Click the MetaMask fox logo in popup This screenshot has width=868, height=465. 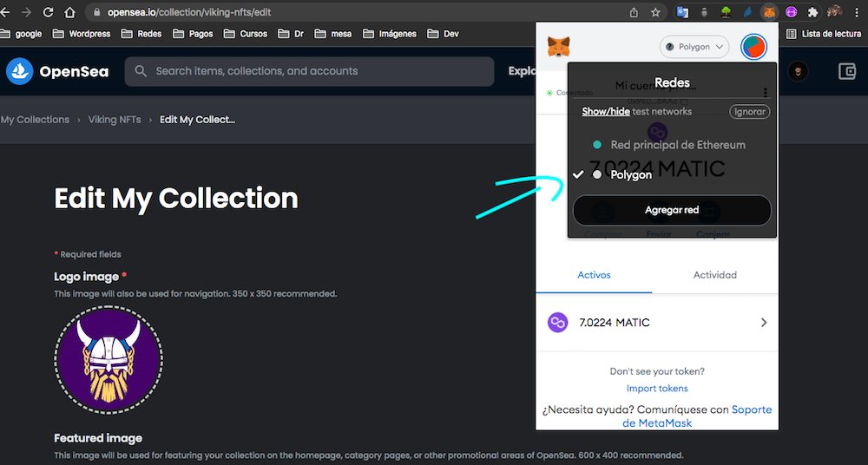pos(558,47)
